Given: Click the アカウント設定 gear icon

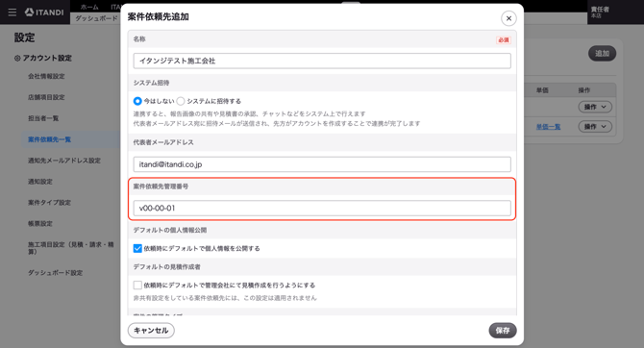Looking at the screenshot, I should (17, 59).
